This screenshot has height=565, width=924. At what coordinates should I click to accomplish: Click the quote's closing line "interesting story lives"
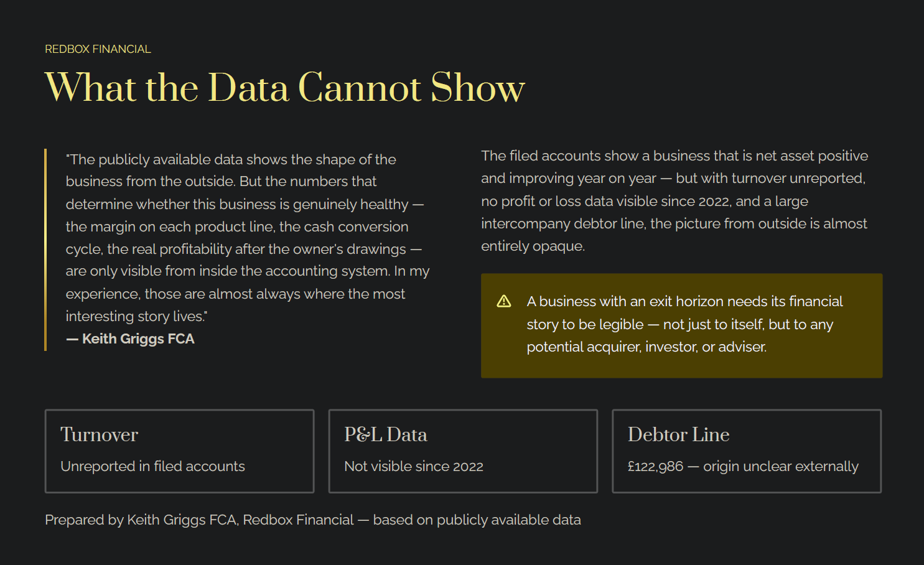pyautogui.click(x=136, y=317)
